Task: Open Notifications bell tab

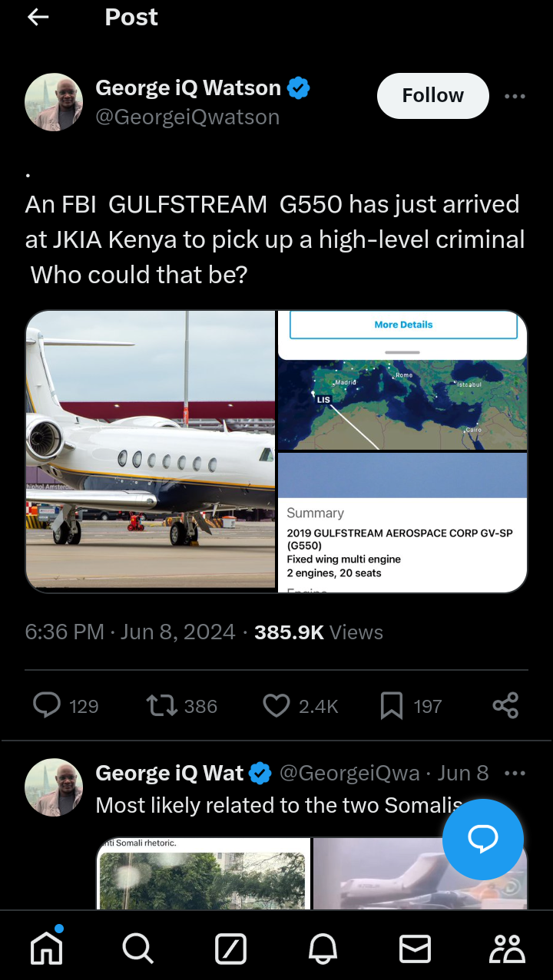Action: click(323, 949)
